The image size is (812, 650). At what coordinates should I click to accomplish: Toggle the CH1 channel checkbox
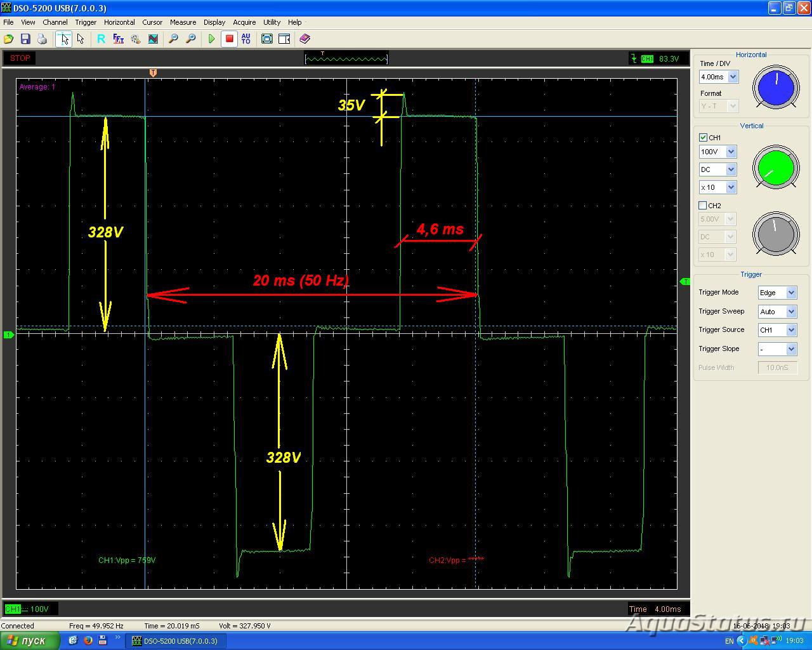pos(703,137)
